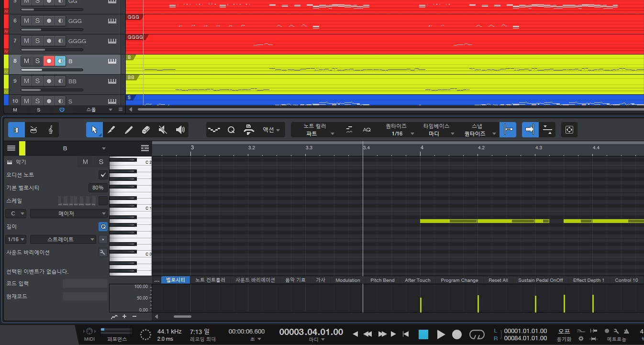Click the Record button in the transport

click(457, 334)
